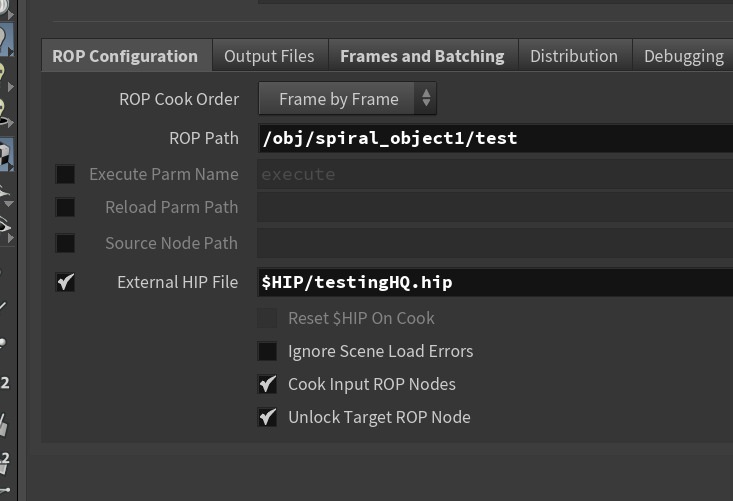Click the Source Node Path text field

[495, 243]
